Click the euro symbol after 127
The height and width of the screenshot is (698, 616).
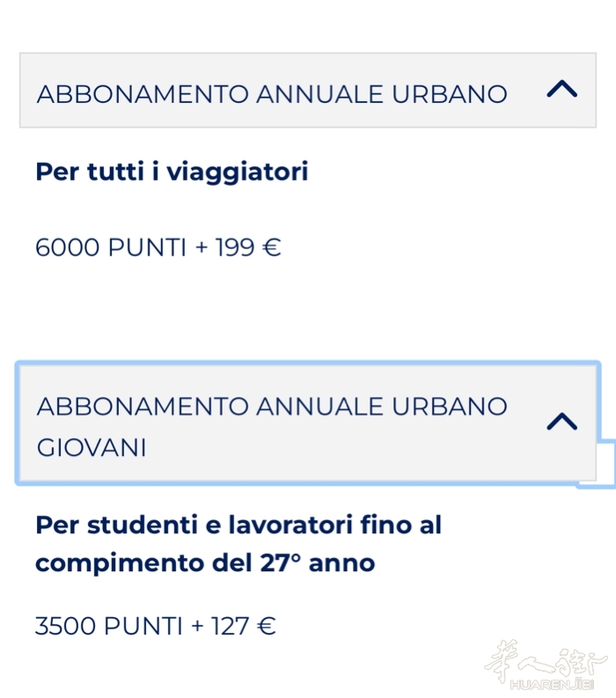268,627
